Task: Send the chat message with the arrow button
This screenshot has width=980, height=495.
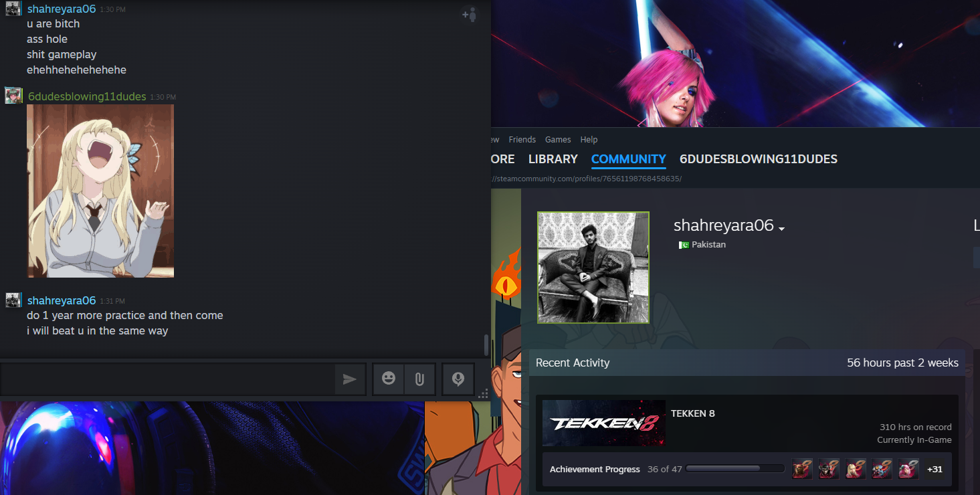Action: point(350,379)
